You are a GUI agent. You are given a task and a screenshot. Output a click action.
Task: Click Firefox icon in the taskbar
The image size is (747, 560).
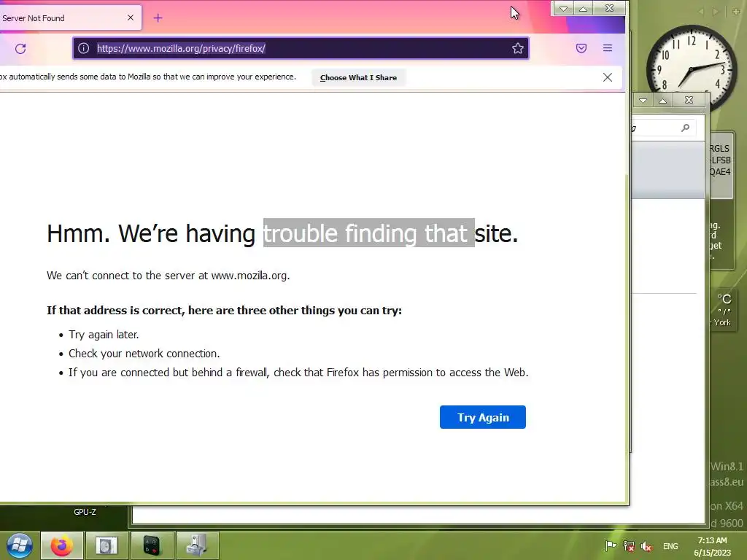(62, 545)
